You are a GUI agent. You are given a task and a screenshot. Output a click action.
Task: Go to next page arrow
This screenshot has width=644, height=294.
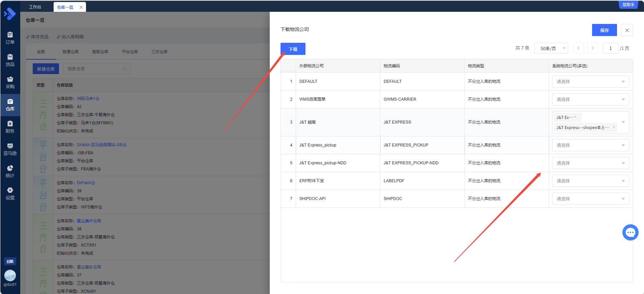pos(592,48)
